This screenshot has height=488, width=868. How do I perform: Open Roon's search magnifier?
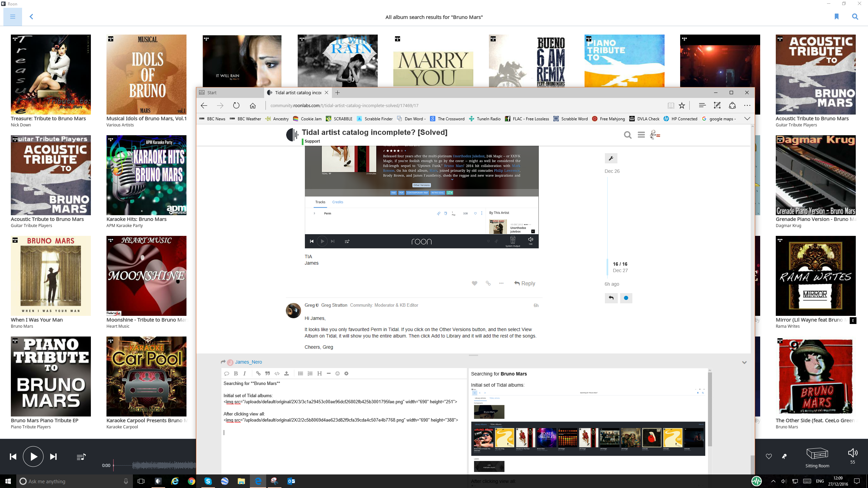855,17
